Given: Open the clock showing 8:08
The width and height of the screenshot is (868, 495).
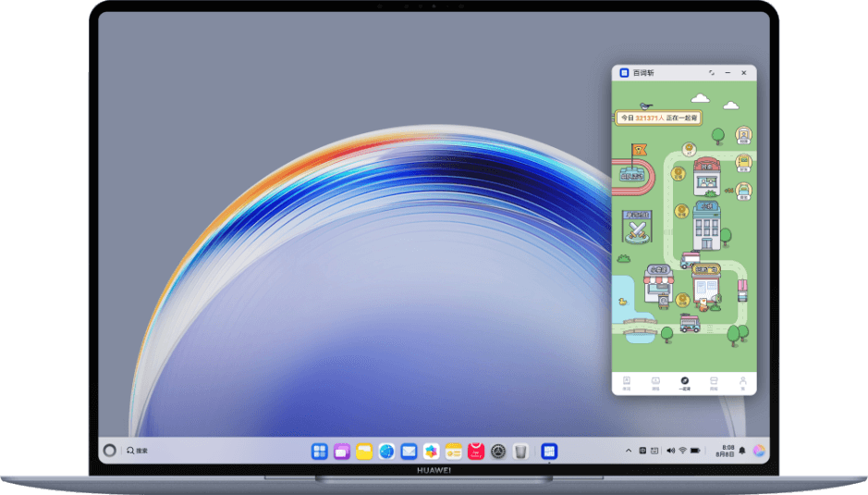Looking at the screenshot, I should [x=725, y=451].
